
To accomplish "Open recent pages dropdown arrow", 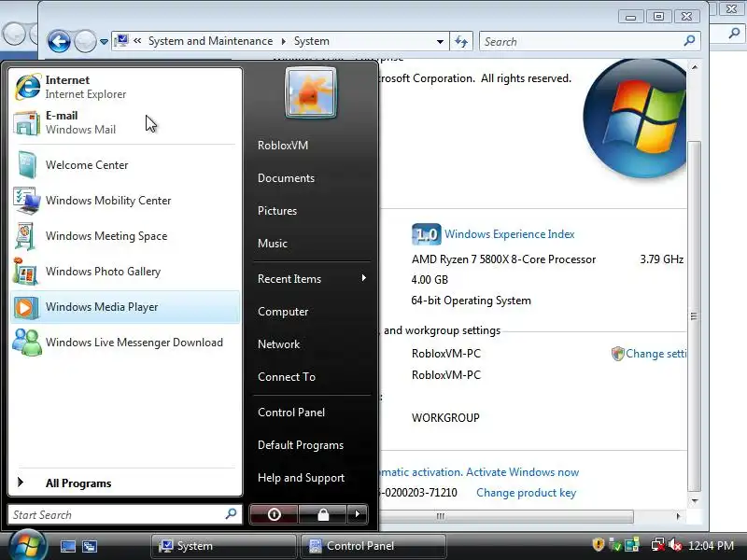I will pyautogui.click(x=104, y=42).
